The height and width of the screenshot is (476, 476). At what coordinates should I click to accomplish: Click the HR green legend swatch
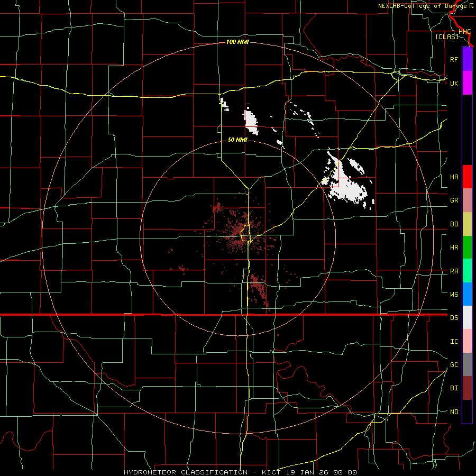[467, 247]
